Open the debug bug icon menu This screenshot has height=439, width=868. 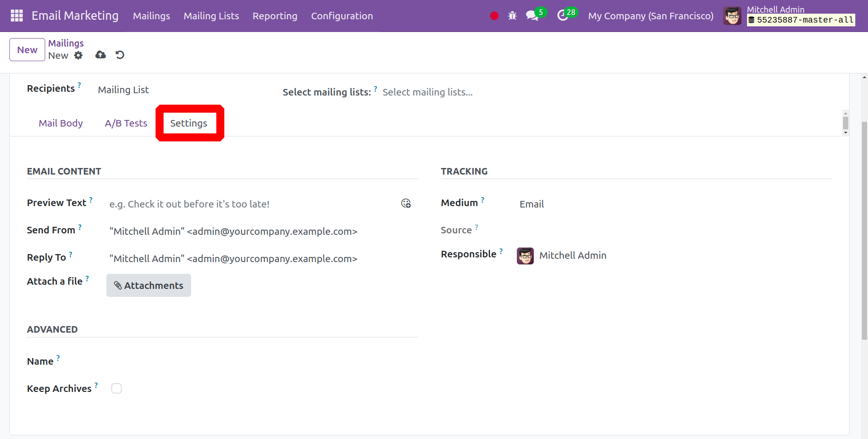512,16
